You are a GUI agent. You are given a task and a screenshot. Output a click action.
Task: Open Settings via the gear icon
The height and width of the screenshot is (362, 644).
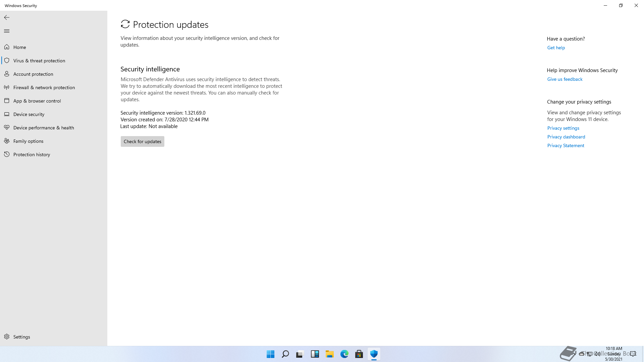pyautogui.click(x=7, y=337)
